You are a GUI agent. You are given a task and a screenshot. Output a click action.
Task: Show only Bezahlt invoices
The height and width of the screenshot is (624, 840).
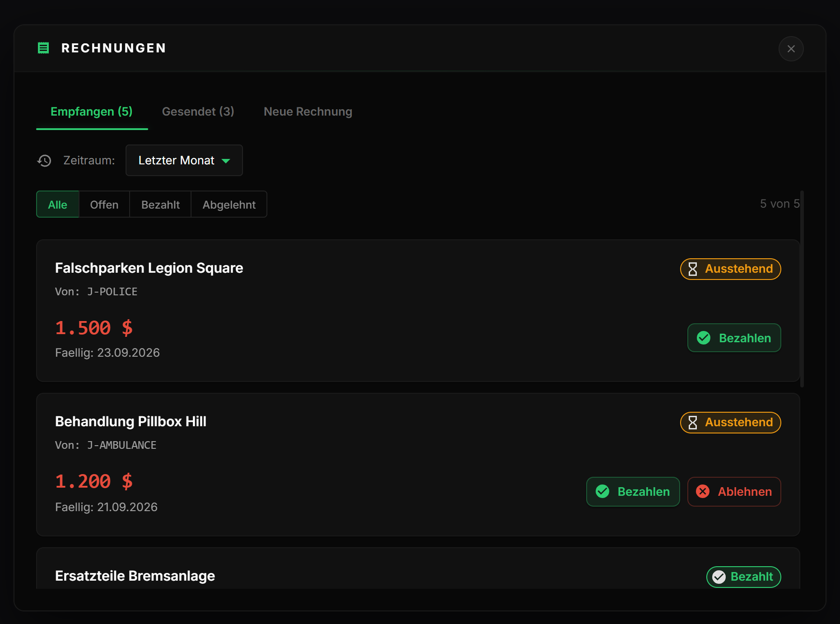click(160, 205)
